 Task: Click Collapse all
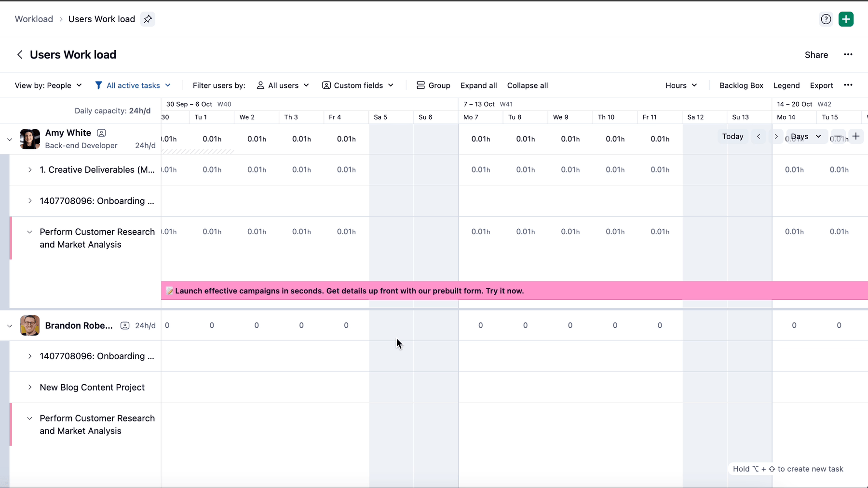[x=528, y=85]
